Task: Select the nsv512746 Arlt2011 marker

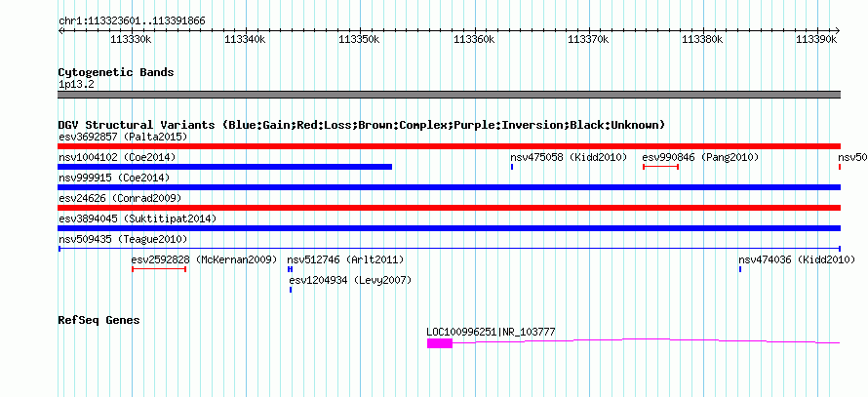Action: [x=290, y=269]
